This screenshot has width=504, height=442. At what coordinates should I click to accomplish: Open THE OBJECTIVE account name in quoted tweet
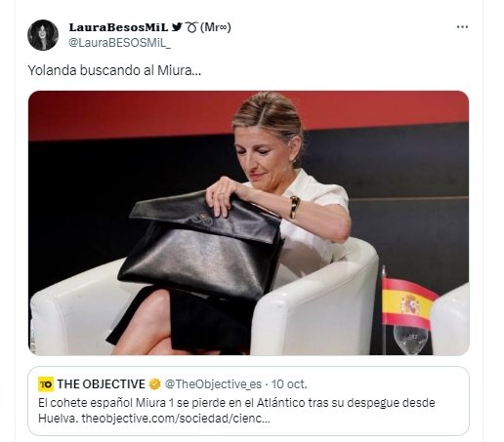102,384
